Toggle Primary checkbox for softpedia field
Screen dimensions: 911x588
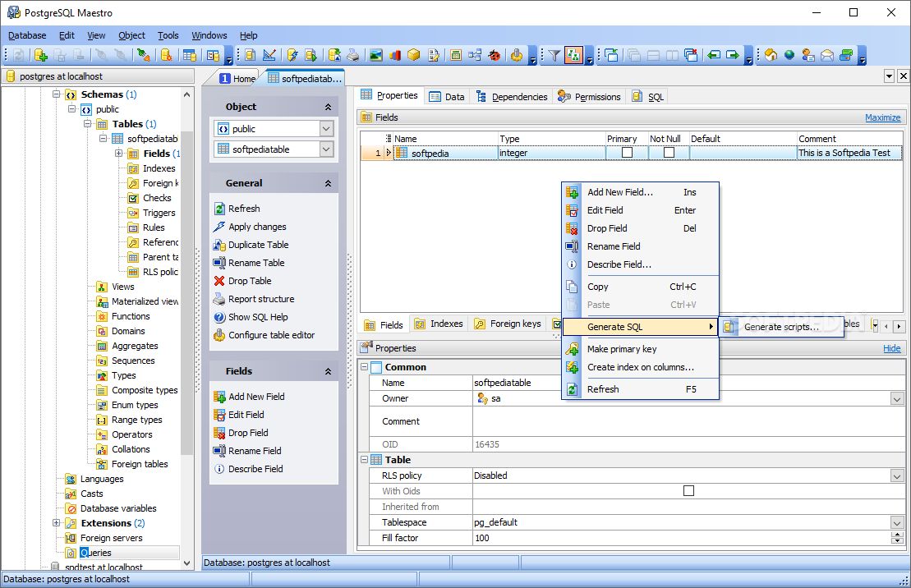(x=627, y=152)
